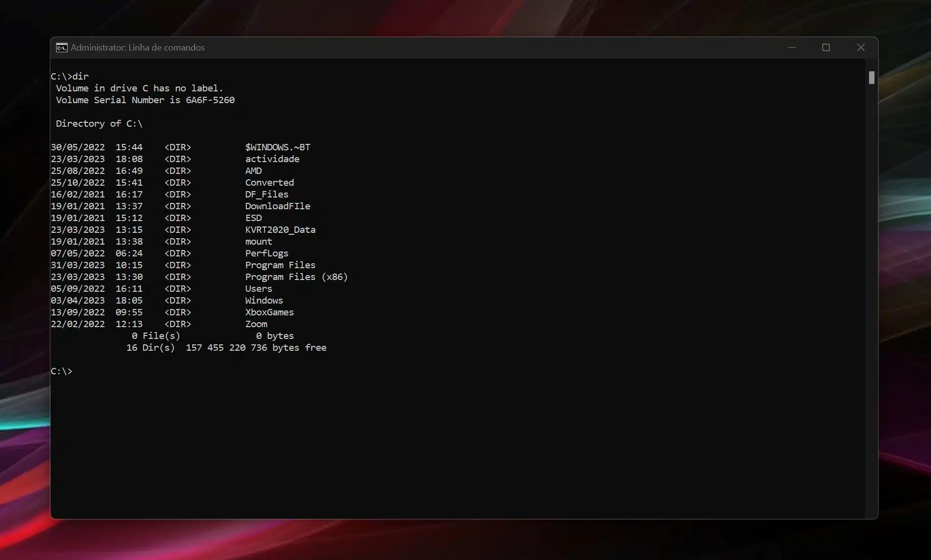
Task: Click the 'Program Files' entry dated 31/03/2023
Action: (x=280, y=265)
